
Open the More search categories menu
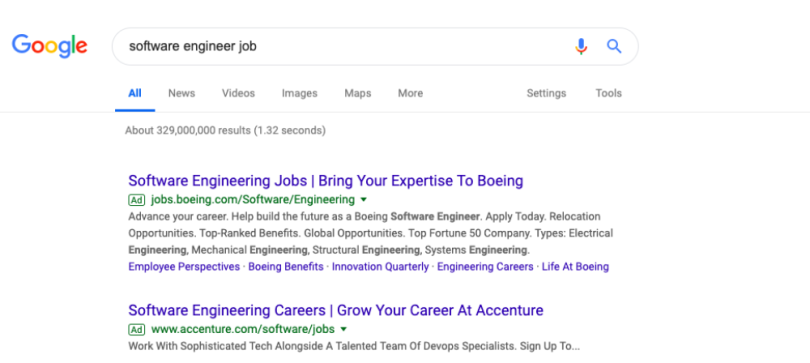(410, 93)
